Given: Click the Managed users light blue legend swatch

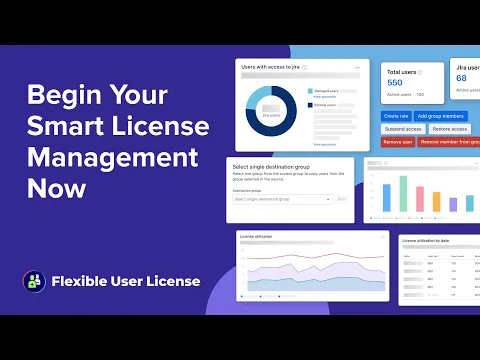Looking at the screenshot, I should (310, 91).
